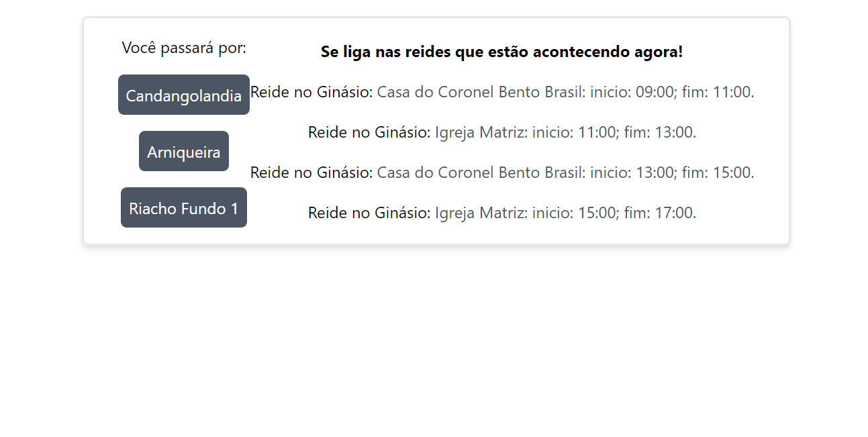Viewport: 868px width, 437px height.
Task: Click the Casa do Coronel Bento Brasil name
Action: [x=479, y=92]
